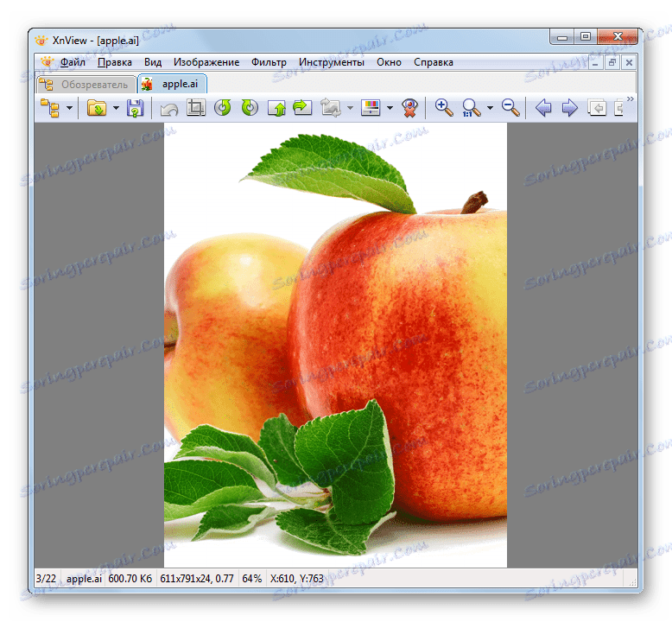Screen dimensions: 672x622
Task: Open the Вид menu
Action: [153, 62]
